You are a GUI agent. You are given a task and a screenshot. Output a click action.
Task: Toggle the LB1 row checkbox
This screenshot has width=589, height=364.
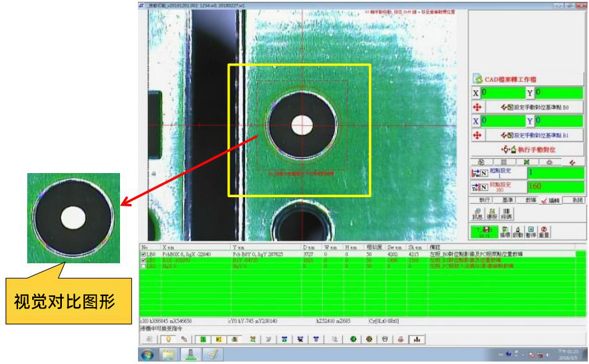(144, 260)
